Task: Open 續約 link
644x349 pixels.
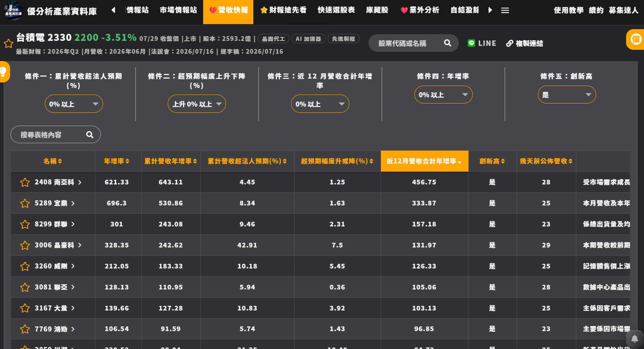Action: tap(596, 10)
